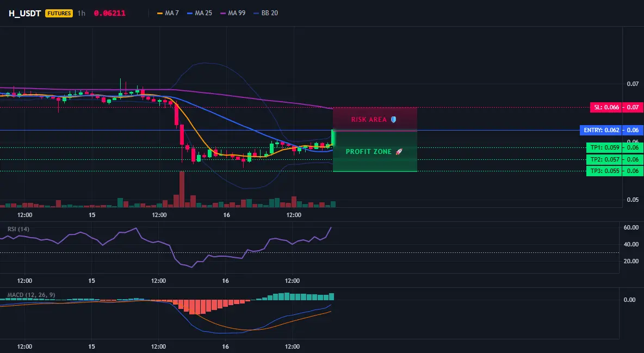The height and width of the screenshot is (353, 644).
Task: Click the 0.00 MACD axis value
Action: [630, 300]
